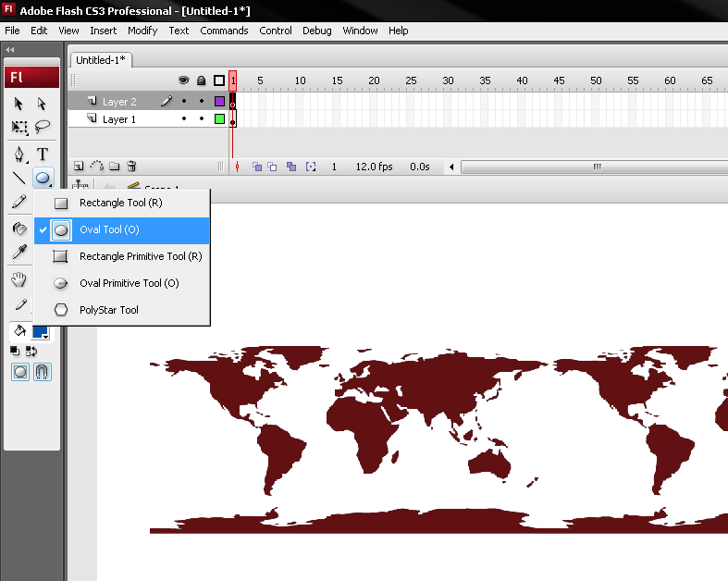The width and height of the screenshot is (728, 581).
Task: Open the View menu
Action: 68,31
